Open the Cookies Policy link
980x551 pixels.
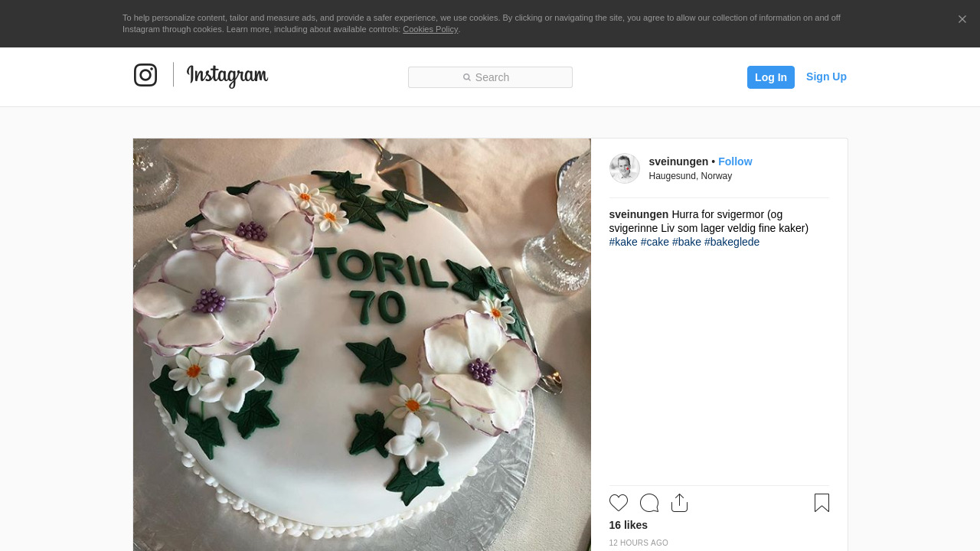pyautogui.click(x=430, y=29)
